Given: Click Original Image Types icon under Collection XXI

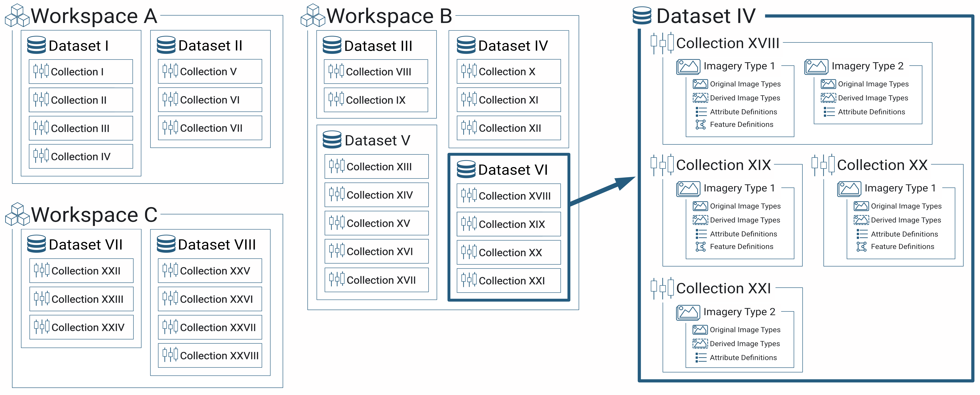Looking at the screenshot, I should pos(700,329).
